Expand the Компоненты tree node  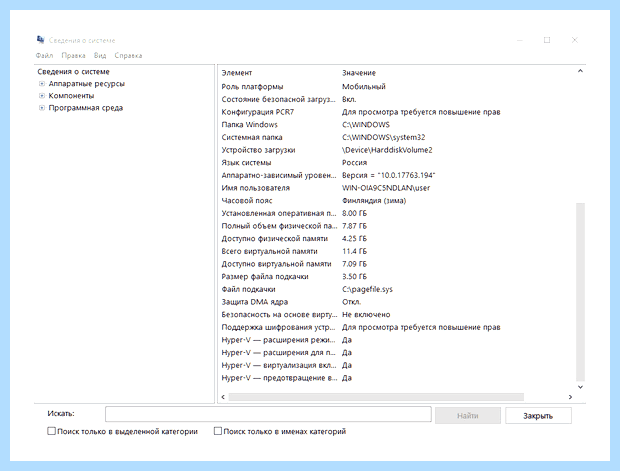[42, 96]
